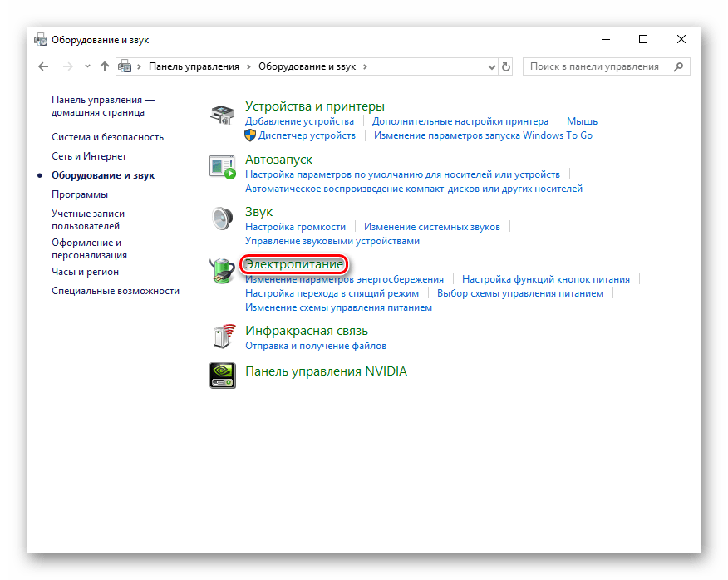This screenshot has width=728, height=580.
Task: Click the Power Options battery icon
Action: pyautogui.click(x=222, y=271)
